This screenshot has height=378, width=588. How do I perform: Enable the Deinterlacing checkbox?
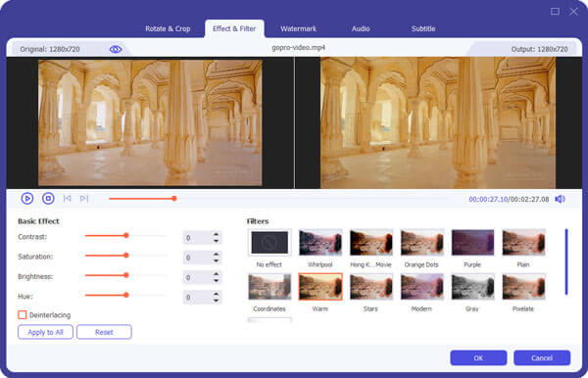[x=23, y=314]
